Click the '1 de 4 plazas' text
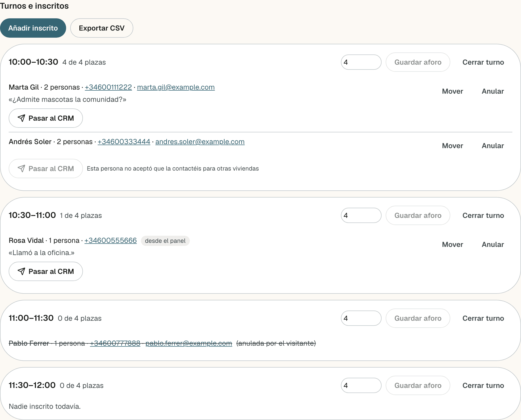 (81, 216)
